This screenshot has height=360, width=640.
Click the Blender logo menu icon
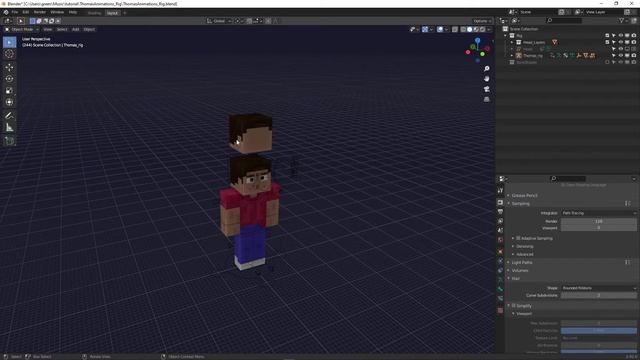pos(6,12)
